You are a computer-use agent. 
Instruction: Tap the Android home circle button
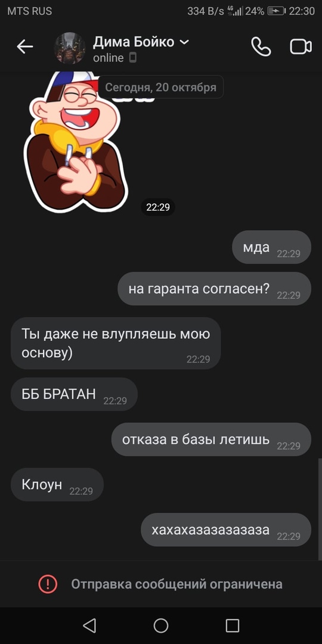pyautogui.click(x=161, y=626)
